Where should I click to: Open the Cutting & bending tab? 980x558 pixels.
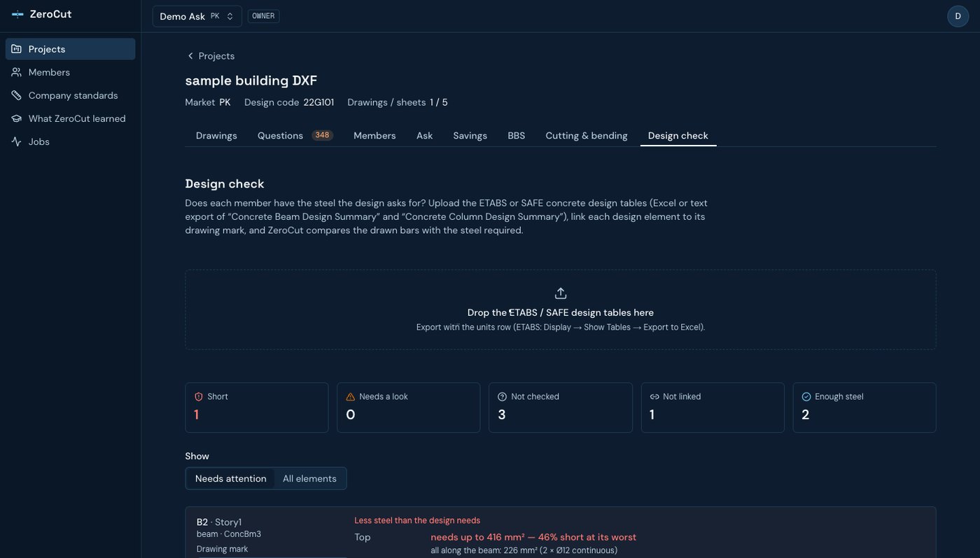[x=587, y=136]
